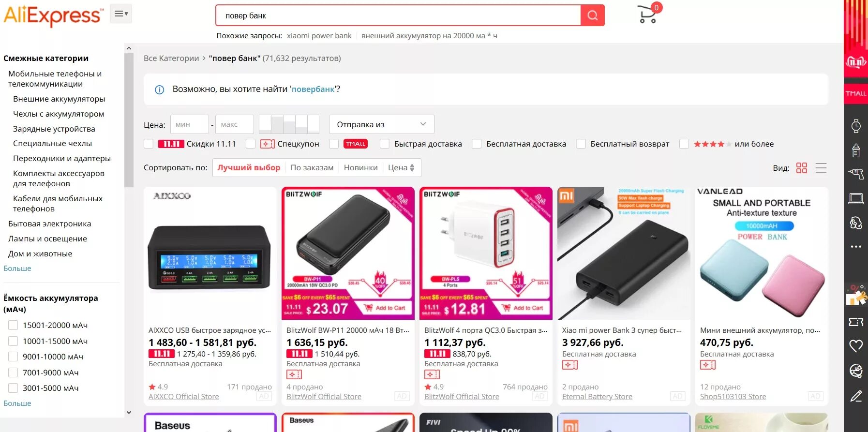Switch to list view layout icon
Viewport: 868px width, 432px height.
[821, 168]
